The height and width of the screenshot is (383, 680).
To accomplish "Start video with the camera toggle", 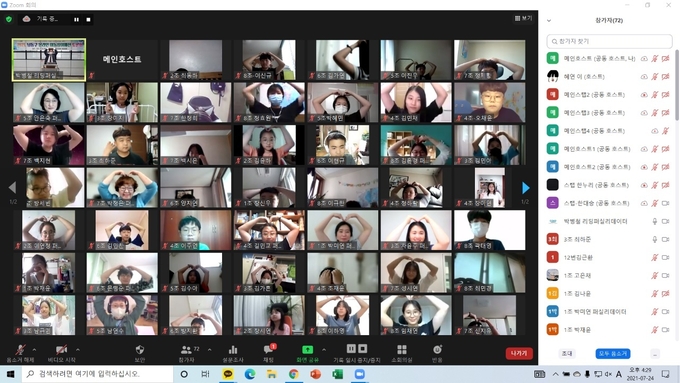I will pyautogui.click(x=62, y=350).
